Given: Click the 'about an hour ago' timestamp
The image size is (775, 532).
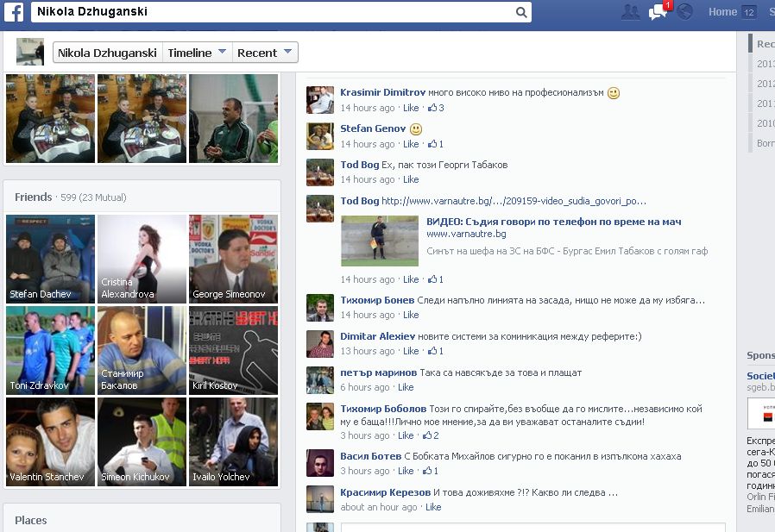Looking at the screenshot, I should [379, 507].
